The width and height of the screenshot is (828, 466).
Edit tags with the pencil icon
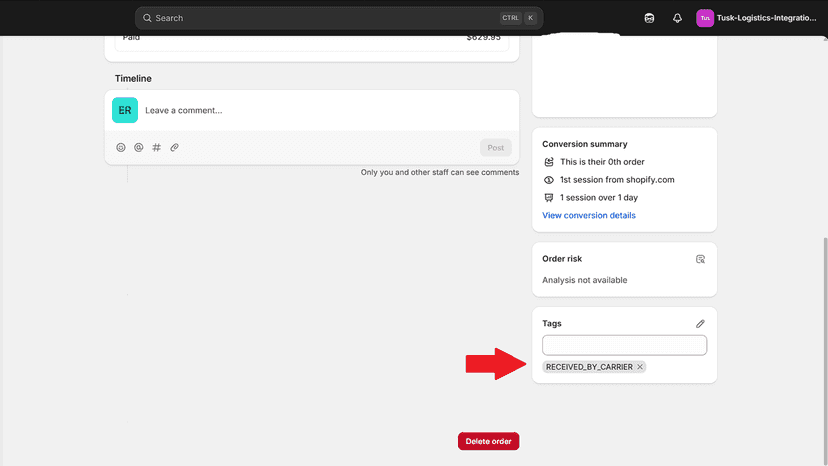[x=700, y=323]
